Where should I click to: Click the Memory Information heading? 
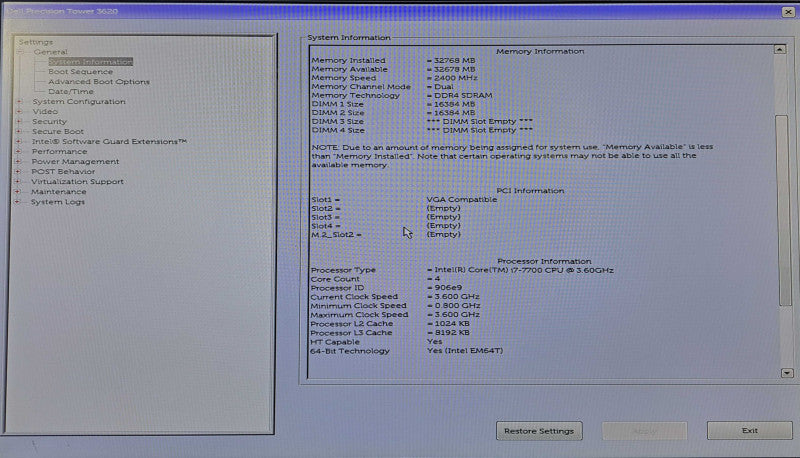pyautogui.click(x=540, y=51)
